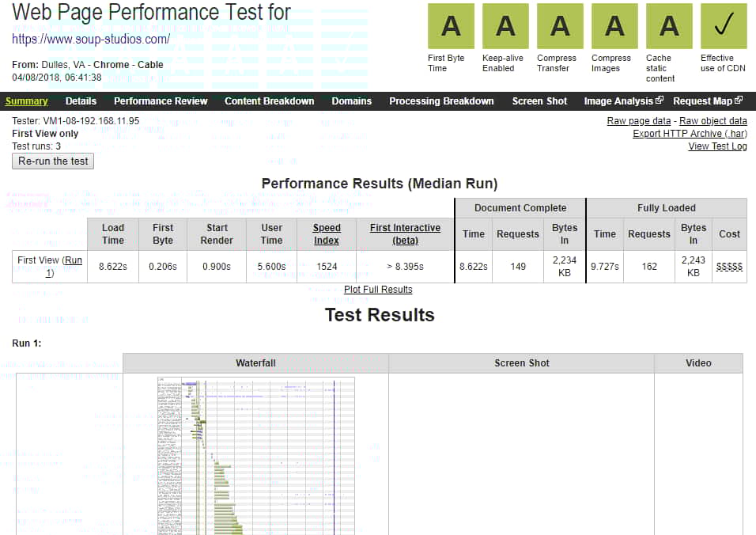Click the Effective use of CDN checkmark badge

(x=724, y=26)
